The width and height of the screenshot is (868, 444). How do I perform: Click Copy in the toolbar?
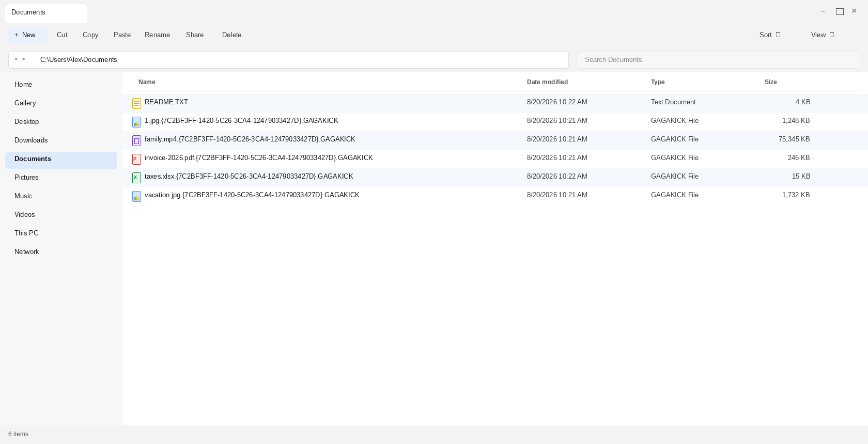[x=90, y=35]
